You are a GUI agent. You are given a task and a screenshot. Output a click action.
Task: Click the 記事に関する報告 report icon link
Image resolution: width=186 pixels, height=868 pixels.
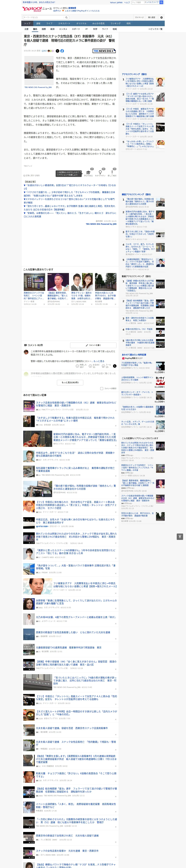[32, 176]
